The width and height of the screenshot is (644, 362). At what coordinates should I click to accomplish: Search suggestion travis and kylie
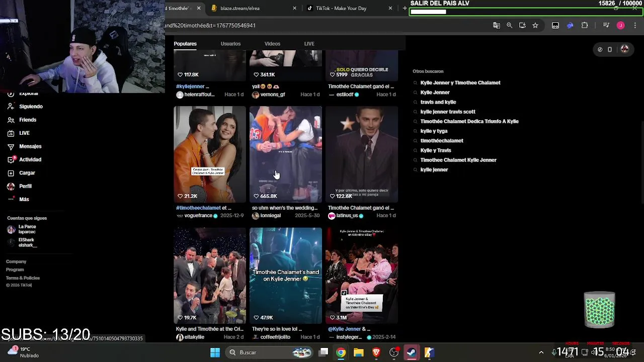(x=438, y=102)
